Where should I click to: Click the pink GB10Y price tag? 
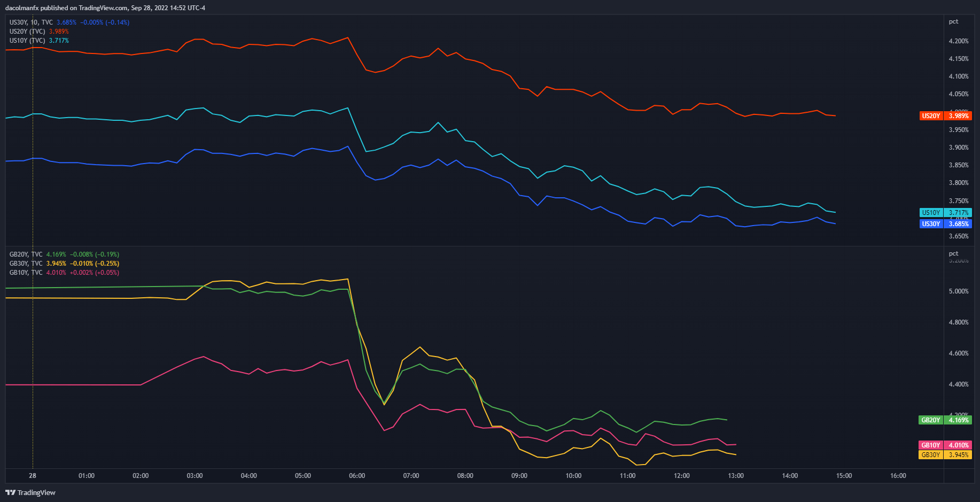(x=945, y=445)
